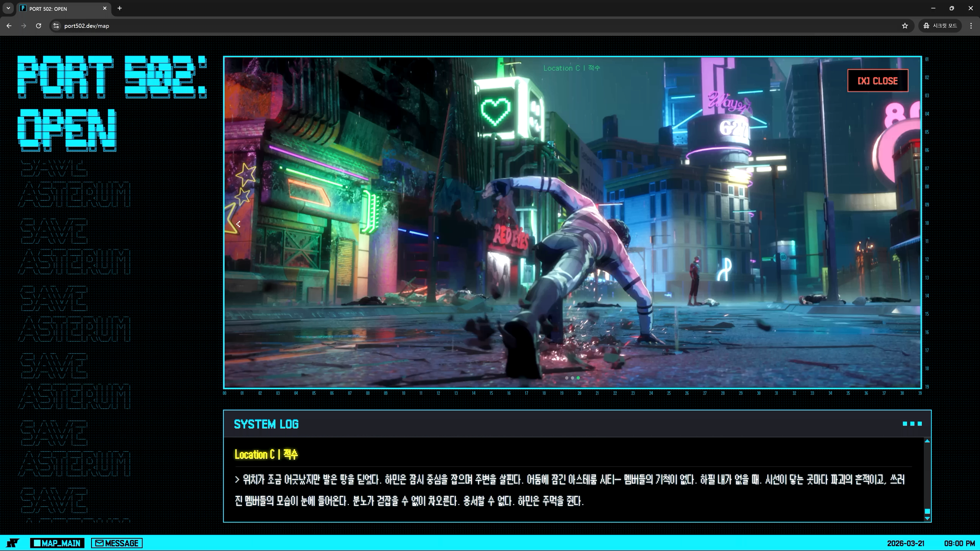Image resolution: width=980 pixels, height=551 pixels.
Task: Open the Chrome three-dot menu
Action: coord(971,26)
